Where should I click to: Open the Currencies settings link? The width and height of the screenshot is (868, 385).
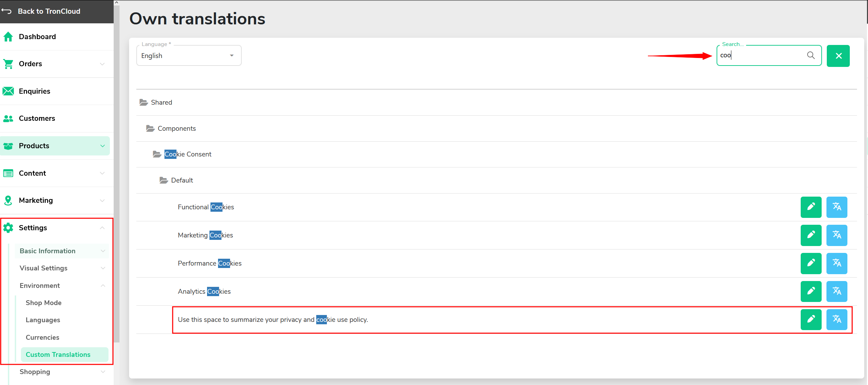[x=43, y=337]
